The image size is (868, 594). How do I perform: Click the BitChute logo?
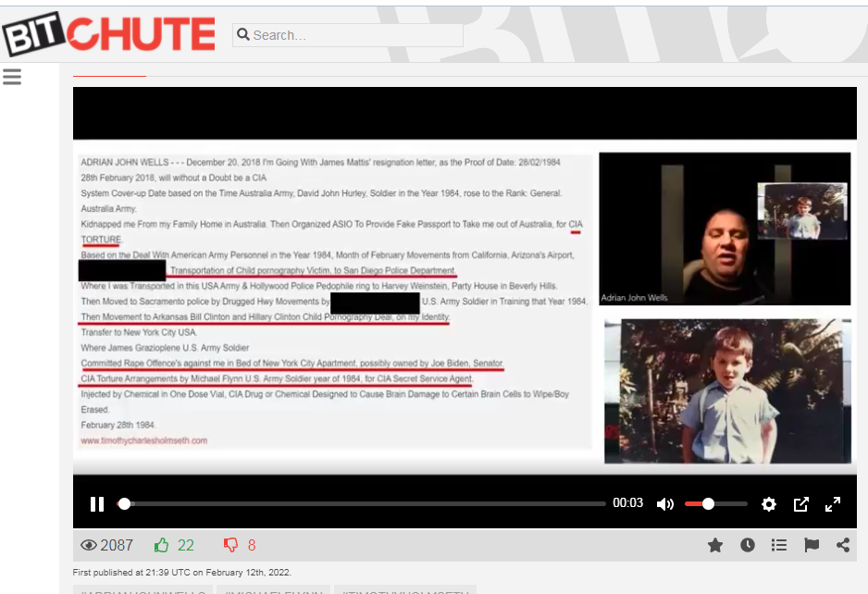(108, 33)
